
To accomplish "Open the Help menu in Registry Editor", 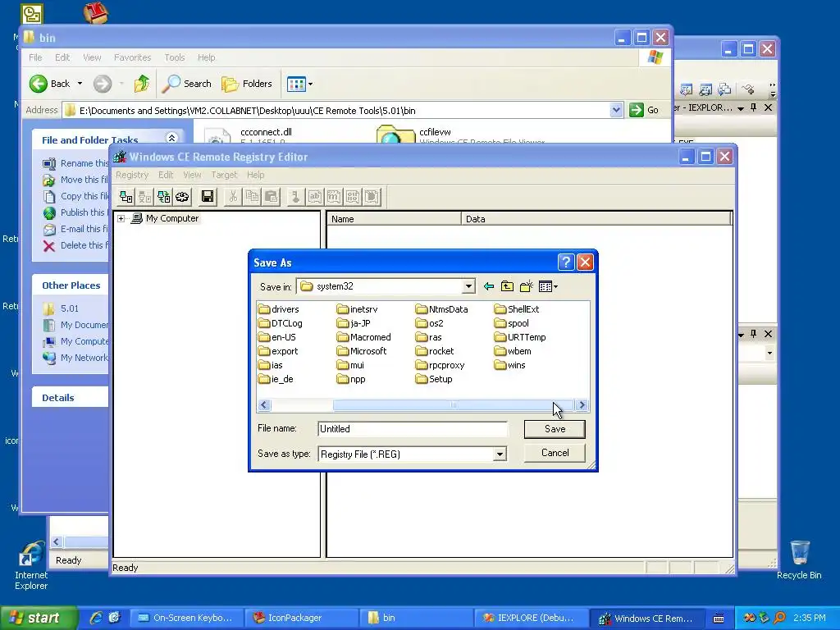I will click(256, 175).
